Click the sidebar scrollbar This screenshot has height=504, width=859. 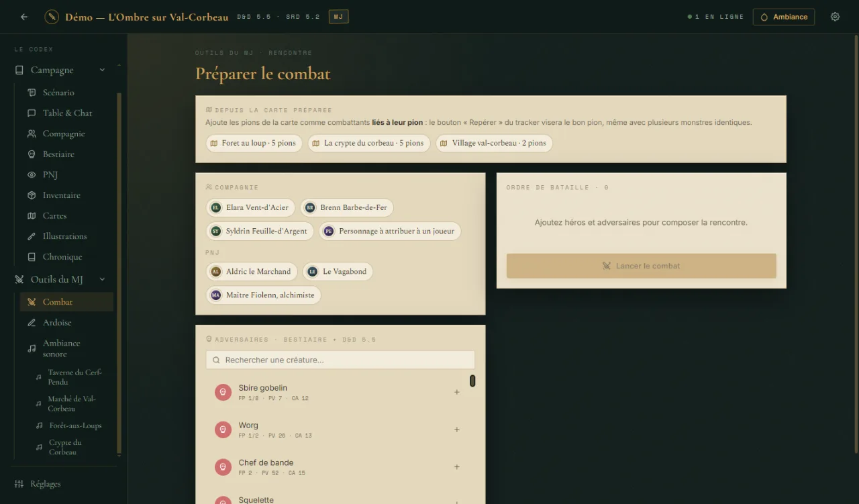click(x=119, y=274)
